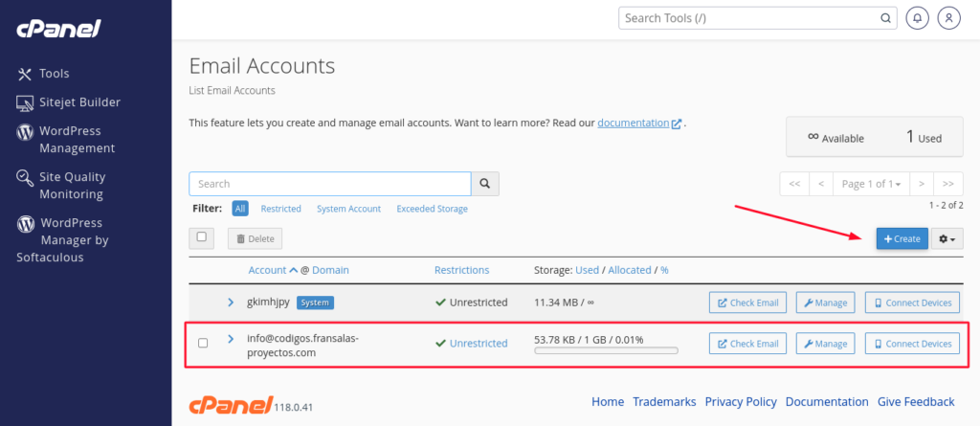Click Unrestricted link for info@codigos
The height and width of the screenshot is (426, 980).
point(479,344)
